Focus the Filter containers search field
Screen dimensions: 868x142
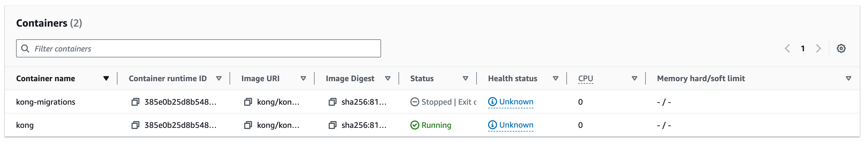(x=199, y=48)
